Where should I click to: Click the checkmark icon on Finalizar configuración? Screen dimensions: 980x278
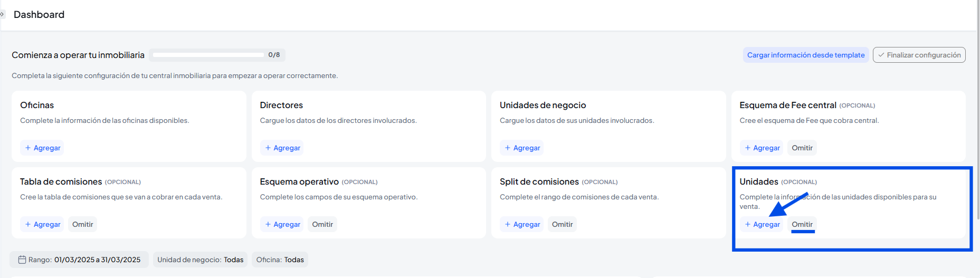click(881, 55)
